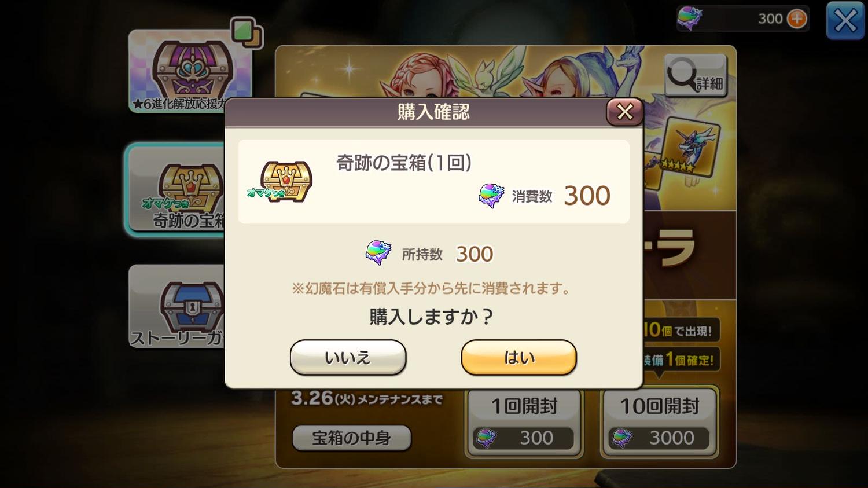Select the ストーリーガチャ blue chest tab
This screenshot has height=488, width=868.
coord(176,307)
